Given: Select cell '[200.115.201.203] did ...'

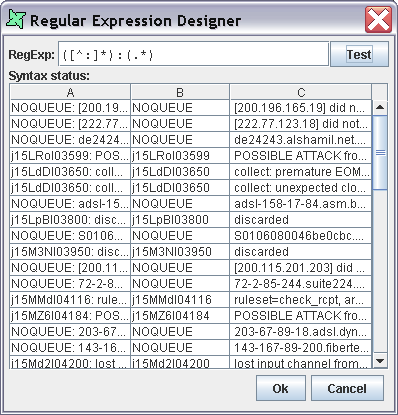Looking at the screenshot, I should click(x=301, y=268).
